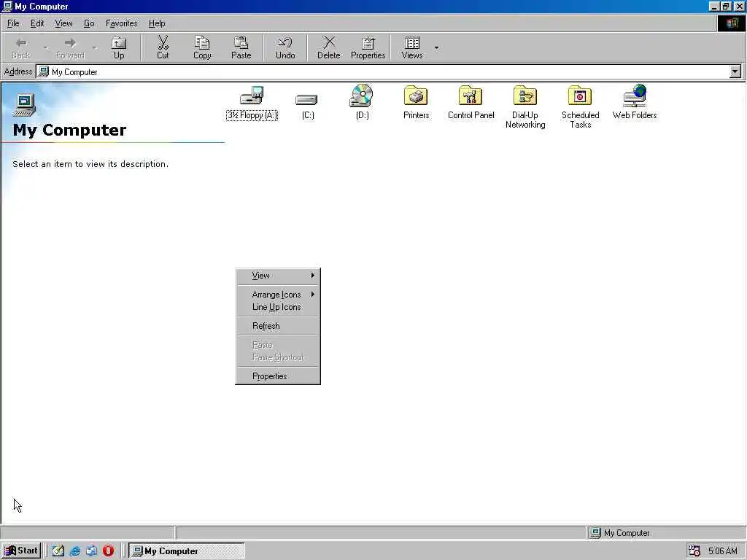747x560 pixels.
Task: Open the Help menu
Action: pyautogui.click(x=157, y=23)
